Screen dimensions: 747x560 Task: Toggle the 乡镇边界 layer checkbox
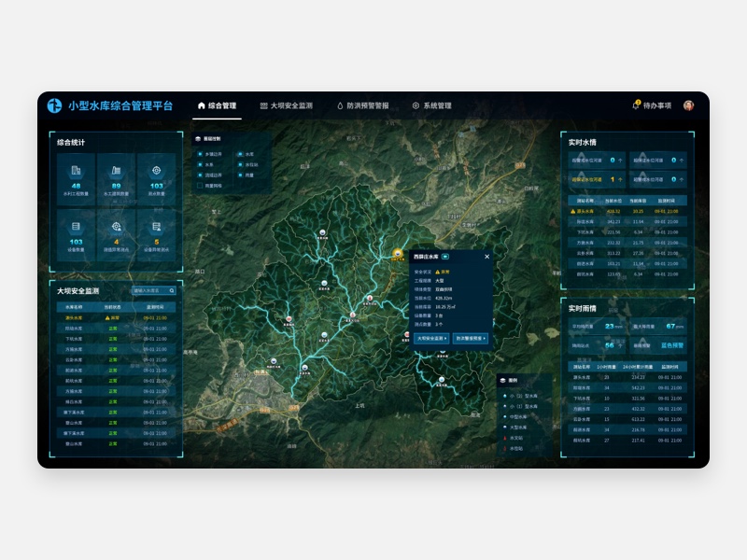point(200,154)
